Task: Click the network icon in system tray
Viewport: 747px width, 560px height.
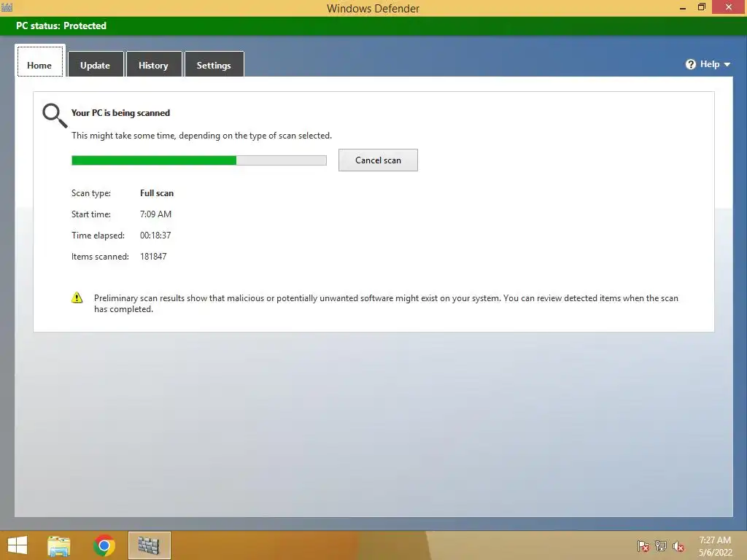Action: coord(661,546)
